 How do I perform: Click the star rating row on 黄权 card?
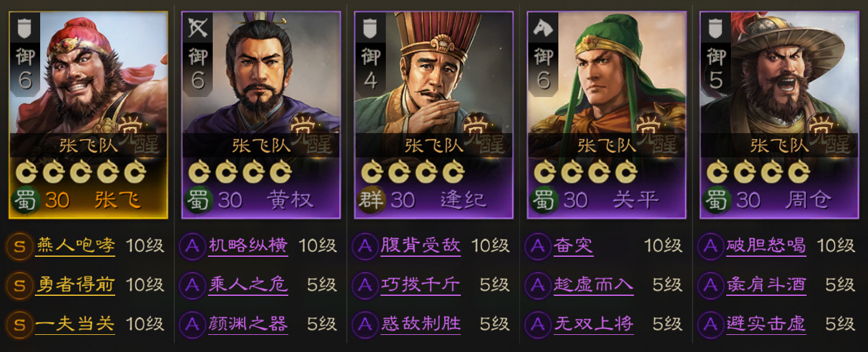click(239, 172)
